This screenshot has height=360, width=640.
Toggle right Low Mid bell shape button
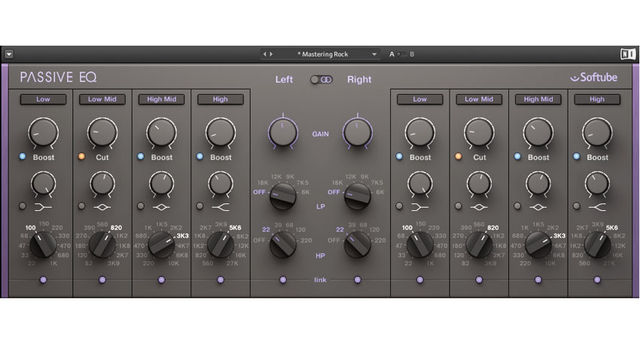pyautogui.click(x=458, y=206)
